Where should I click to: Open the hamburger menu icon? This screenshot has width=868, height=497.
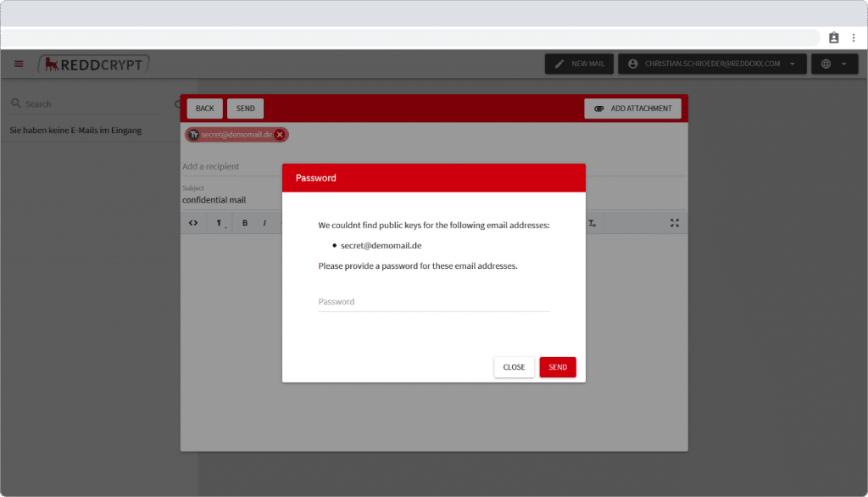pos(19,64)
